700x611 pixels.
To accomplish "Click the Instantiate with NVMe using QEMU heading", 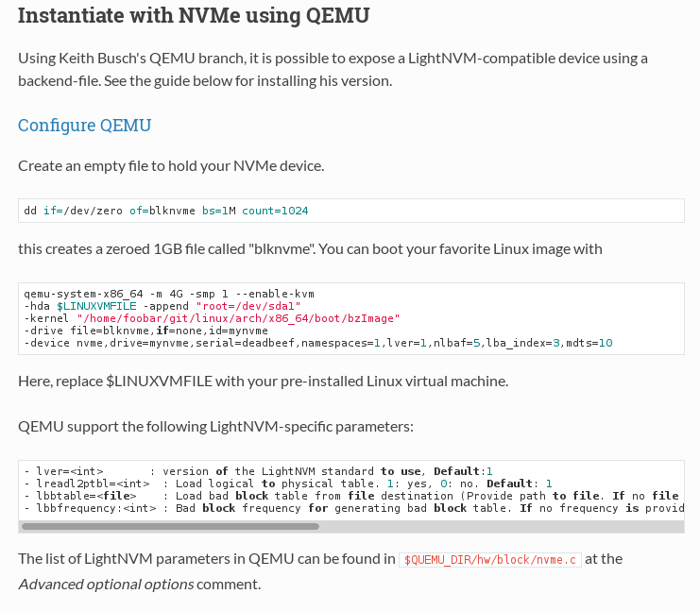I will (x=194, y=16).
